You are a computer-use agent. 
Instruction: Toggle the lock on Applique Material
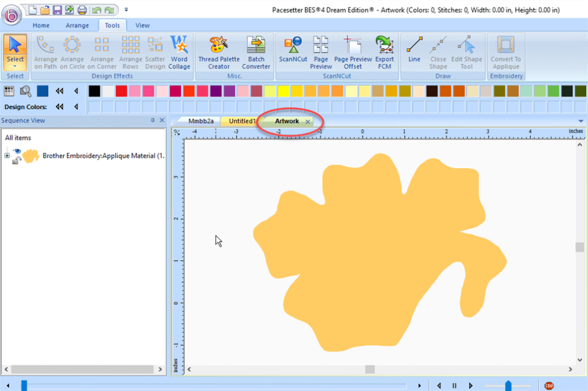pos(17,160)
